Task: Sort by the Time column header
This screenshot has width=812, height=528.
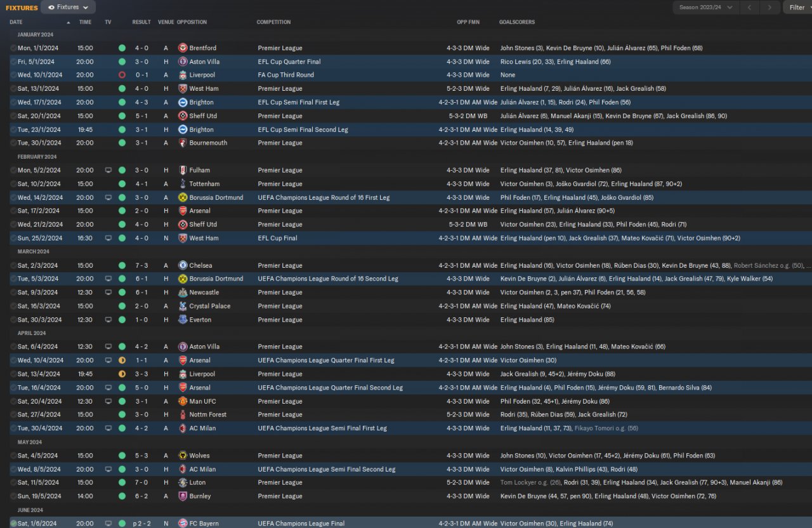Action: 85,22
